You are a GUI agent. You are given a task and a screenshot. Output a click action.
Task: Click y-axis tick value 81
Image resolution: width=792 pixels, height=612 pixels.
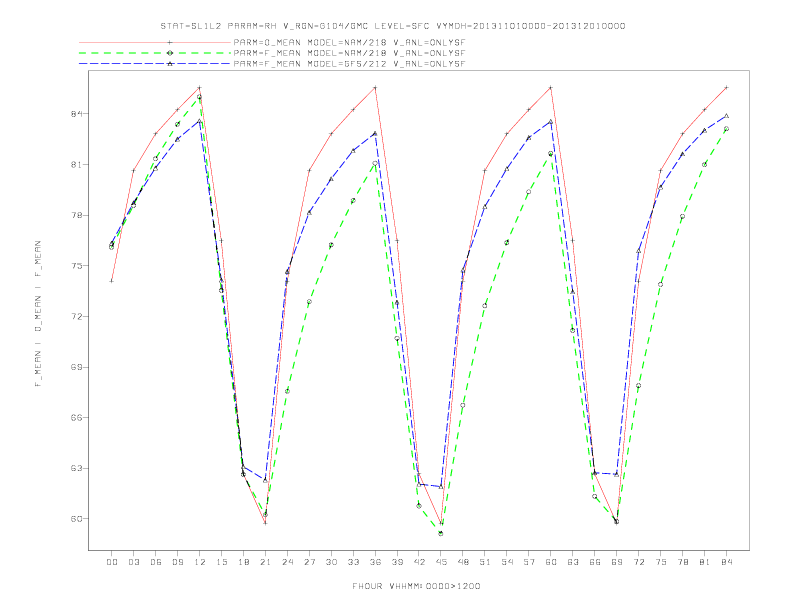[x=76, y=165]
